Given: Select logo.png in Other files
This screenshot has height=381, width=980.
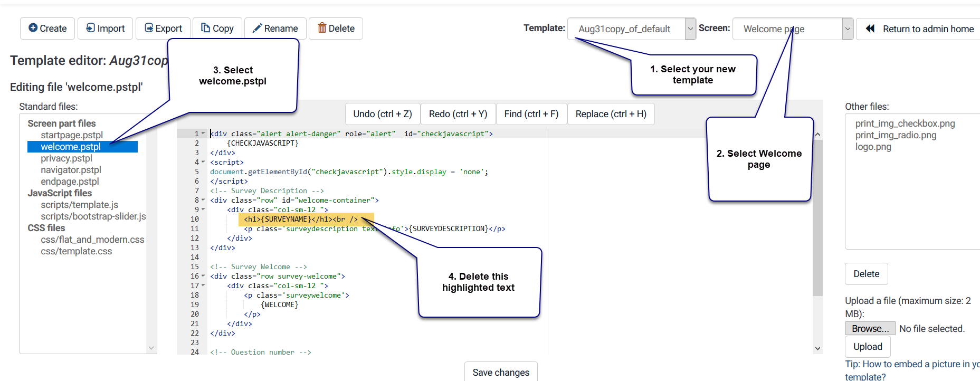Looking at the screenshot, I should (873, 147).
